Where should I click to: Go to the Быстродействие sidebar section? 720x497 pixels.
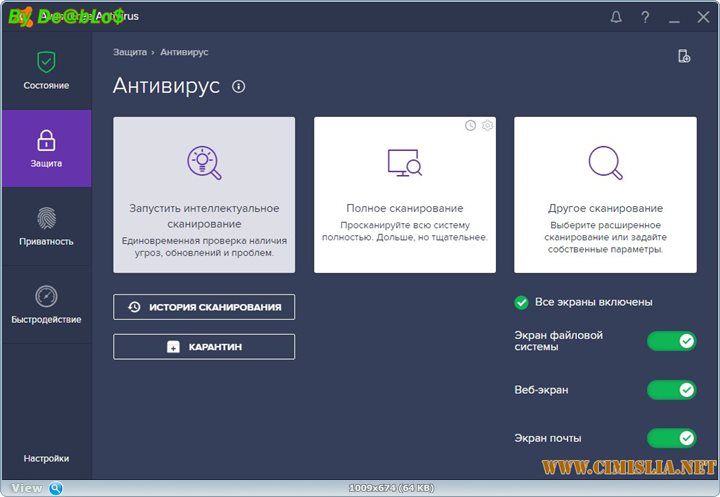[46, 305]
